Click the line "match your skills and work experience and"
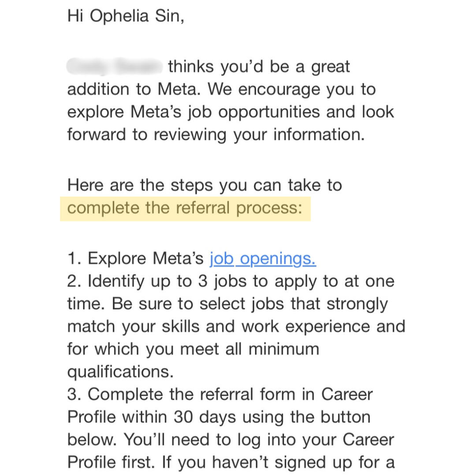The image size is (476, 475). 236,327
